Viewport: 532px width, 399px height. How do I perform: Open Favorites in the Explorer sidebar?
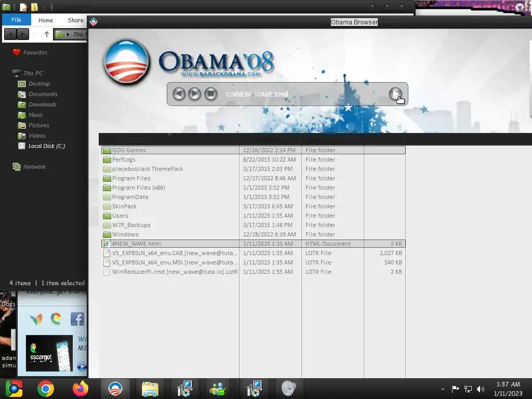tap(35, 52)
